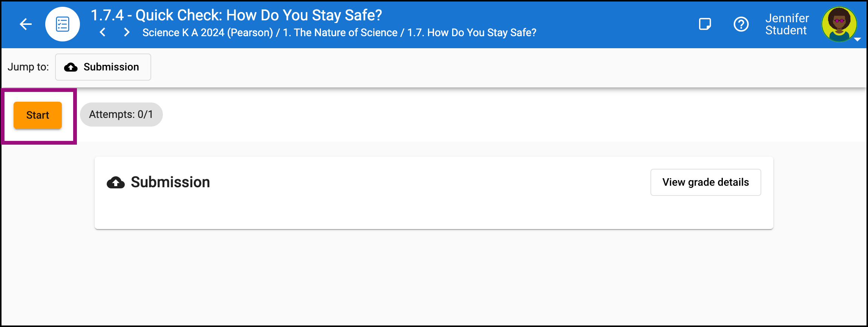Open the help question mark icon
This screenshot has width=868, height=327.
click(741, 24)
